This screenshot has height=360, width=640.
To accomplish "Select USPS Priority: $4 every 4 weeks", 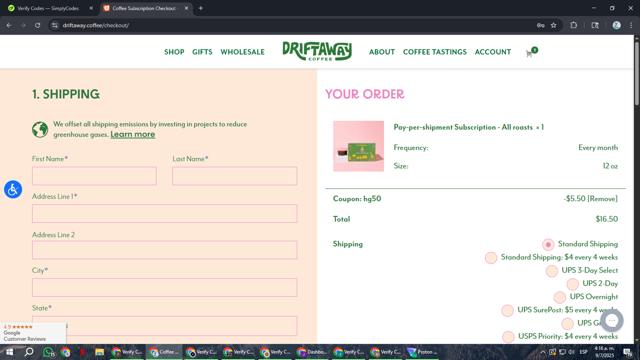I will point(508,337).
